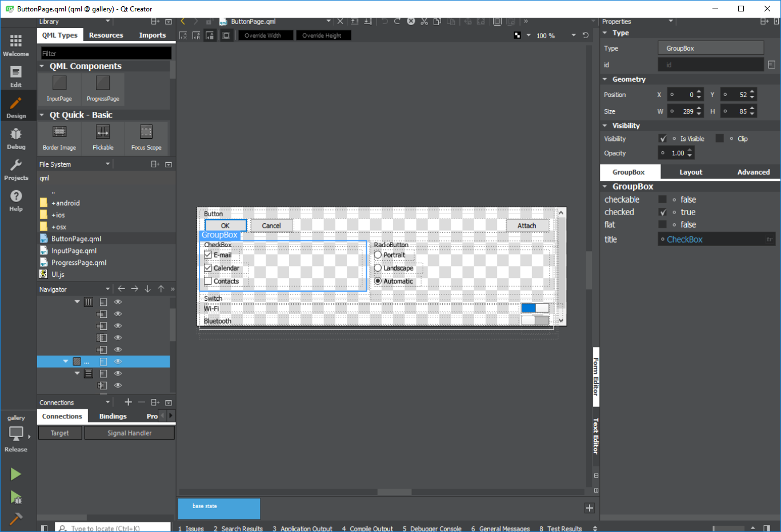Switch to the Resources tab
Viewport: 781px width, 532px height.
[x=106, y=35]
